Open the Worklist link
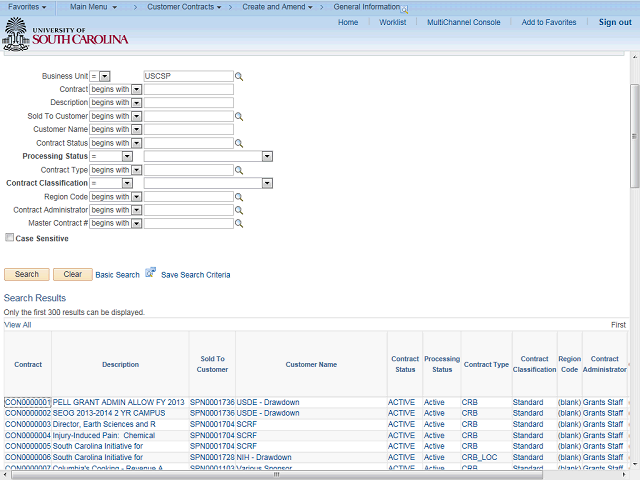Viewport: 640px width, 480px height. pos(393,22)
